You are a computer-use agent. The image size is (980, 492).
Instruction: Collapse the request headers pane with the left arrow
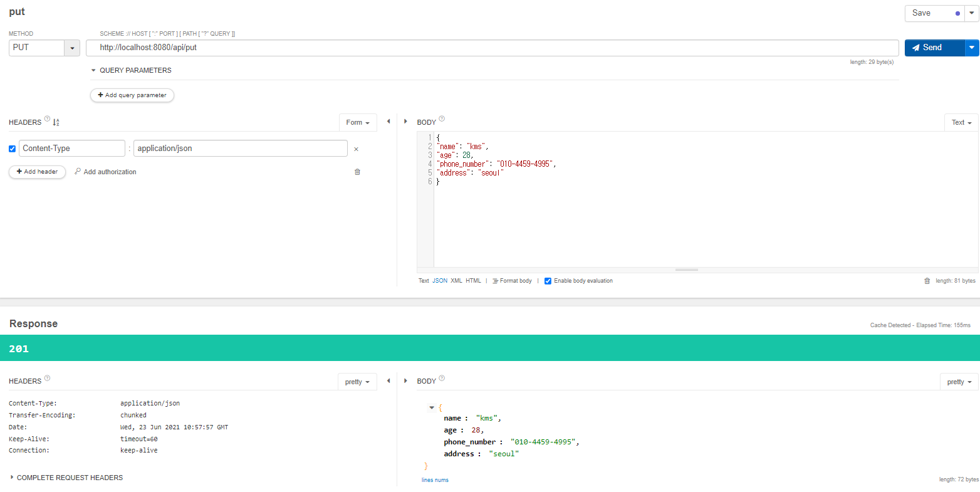pos(388,122)
